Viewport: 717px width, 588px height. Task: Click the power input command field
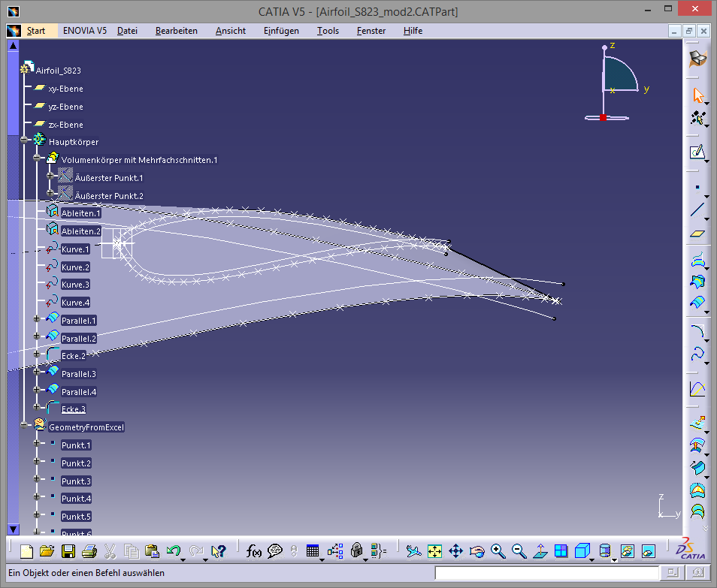point(546,572)
